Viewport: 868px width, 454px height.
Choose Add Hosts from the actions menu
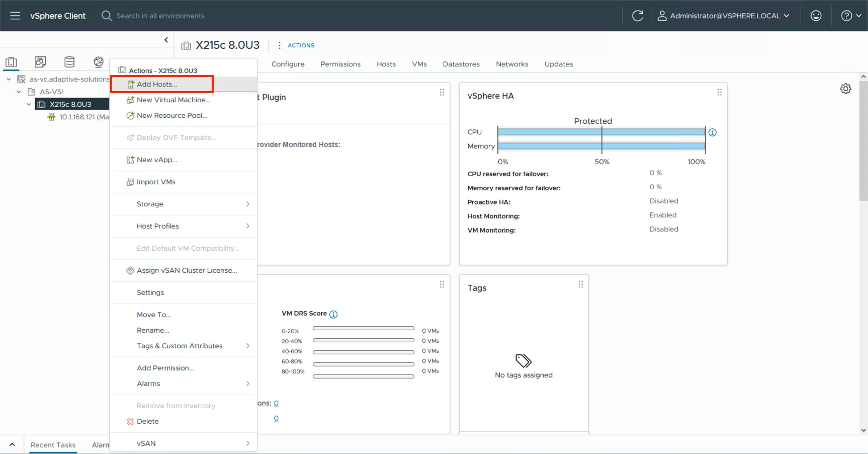click(157, 84)
